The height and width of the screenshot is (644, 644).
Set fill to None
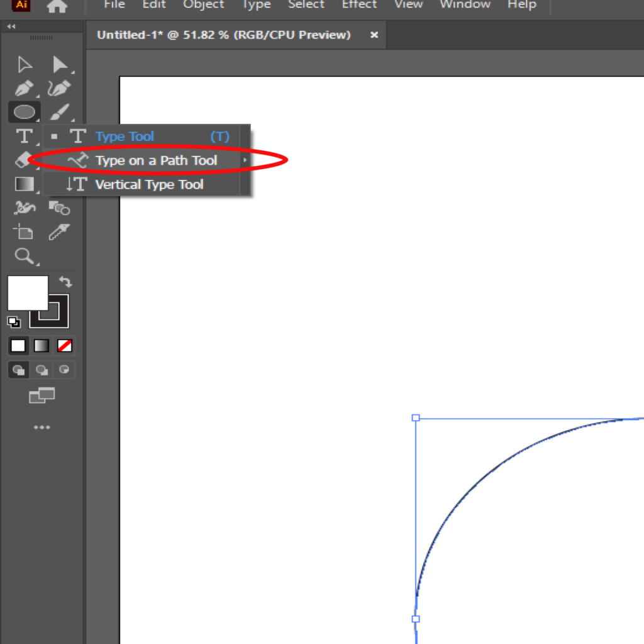pos(65,346)
